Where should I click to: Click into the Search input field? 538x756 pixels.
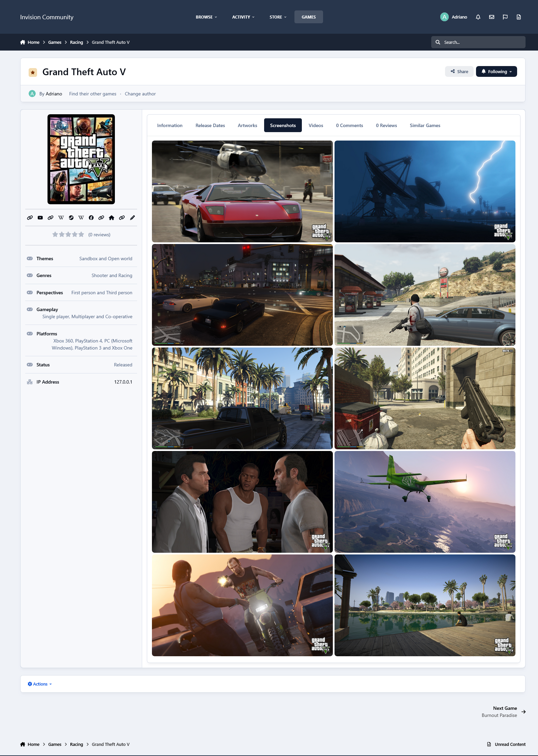(x=482, y=42)
